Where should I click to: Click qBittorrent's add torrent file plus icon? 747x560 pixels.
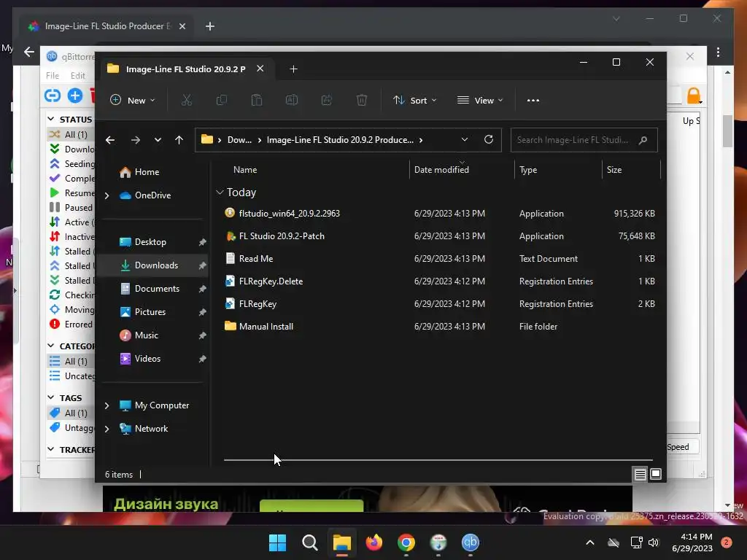(75, 96)
